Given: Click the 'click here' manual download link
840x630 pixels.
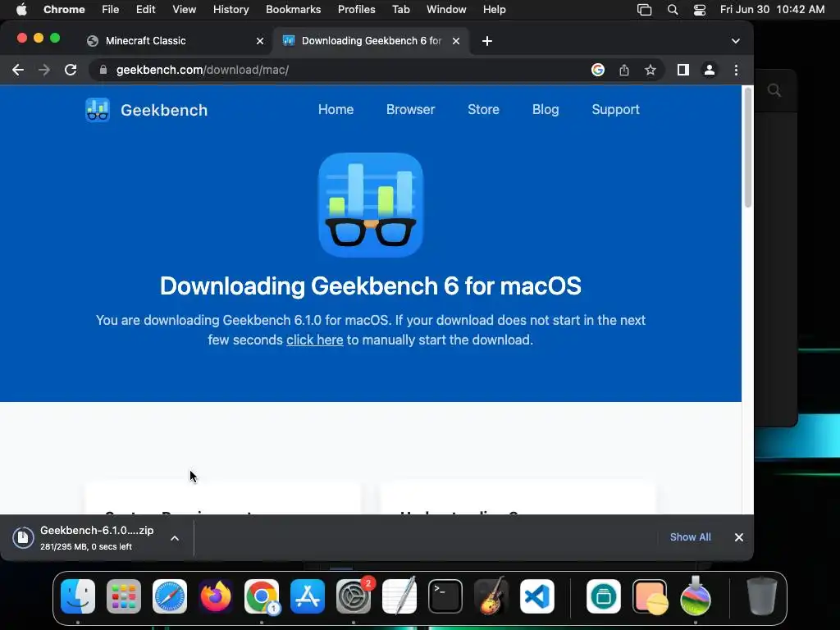Looking at the screenshot, I should (x=314, y=340).
